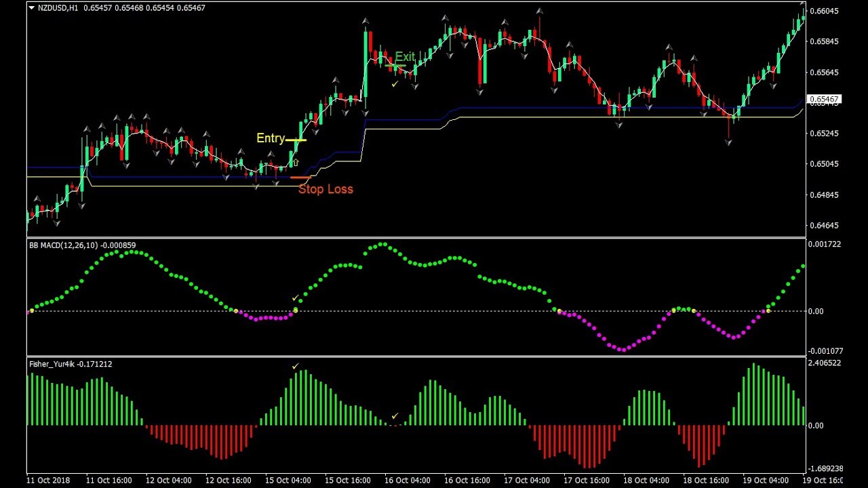Click the checkmark below the Exit label
Screen dimensions: 868x488
coord(395,84)
